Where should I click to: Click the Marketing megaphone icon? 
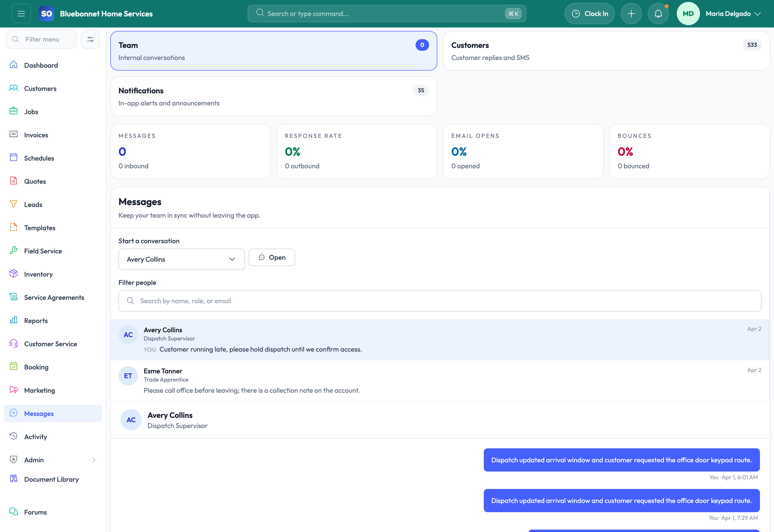[x=14, y=390]
